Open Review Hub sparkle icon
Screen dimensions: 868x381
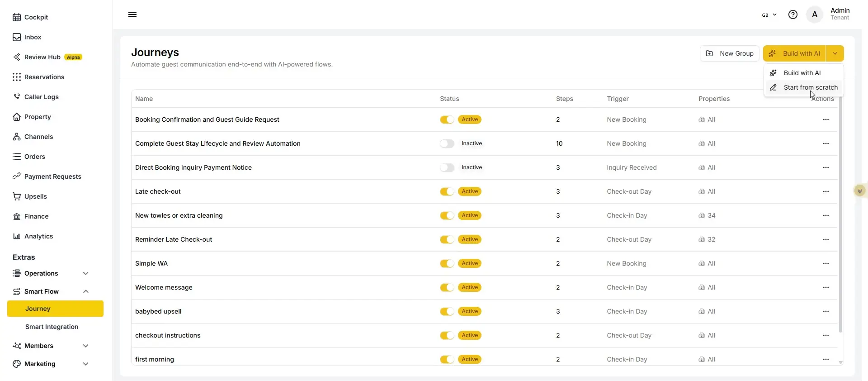click(x=17, y=57)
